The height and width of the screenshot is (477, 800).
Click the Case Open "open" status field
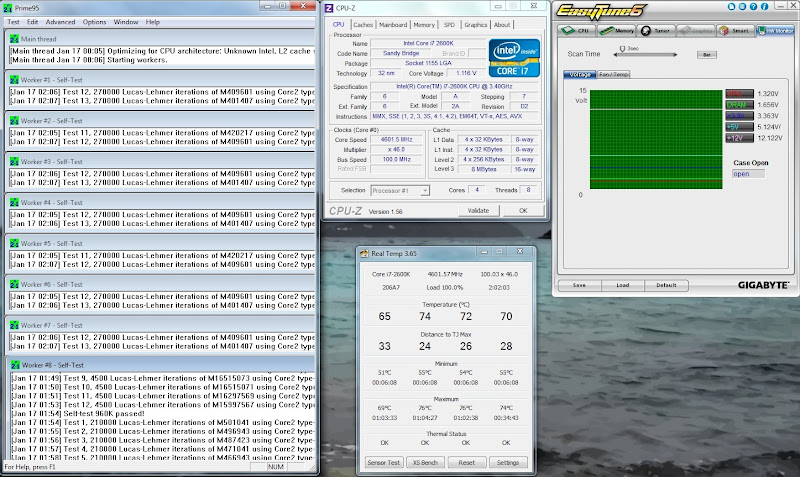(748, 174)
